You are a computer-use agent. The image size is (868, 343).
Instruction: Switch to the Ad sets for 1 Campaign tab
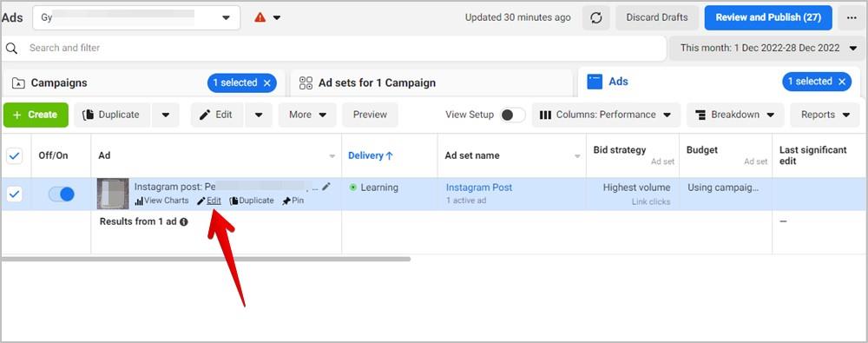431,83
